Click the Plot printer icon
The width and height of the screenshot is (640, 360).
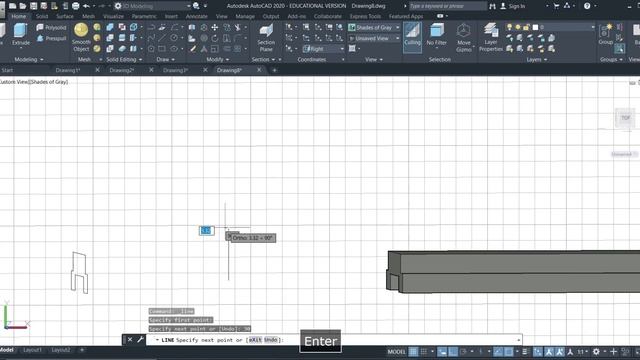[76, 6]
